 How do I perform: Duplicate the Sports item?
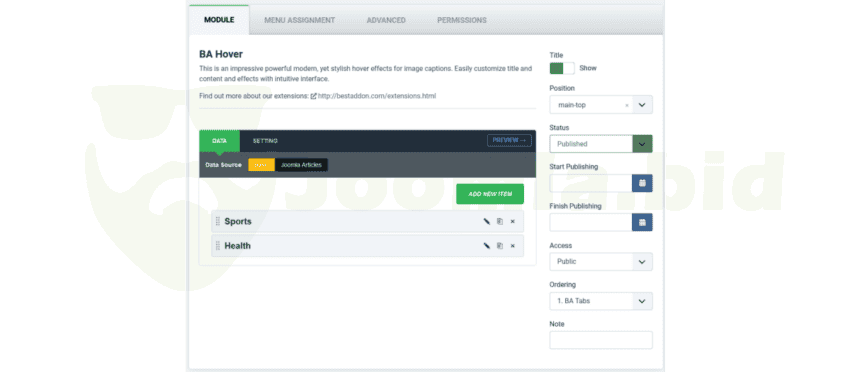[500, 221]
